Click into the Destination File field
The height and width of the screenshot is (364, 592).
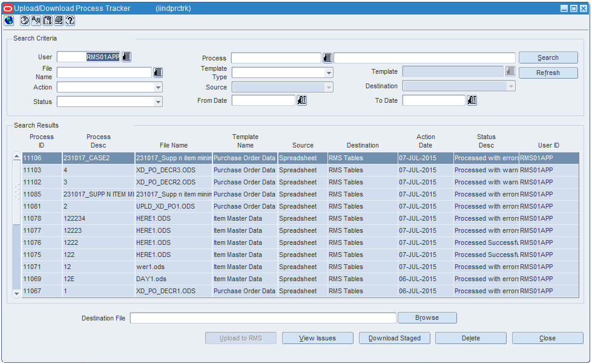(x=263, y=318)
